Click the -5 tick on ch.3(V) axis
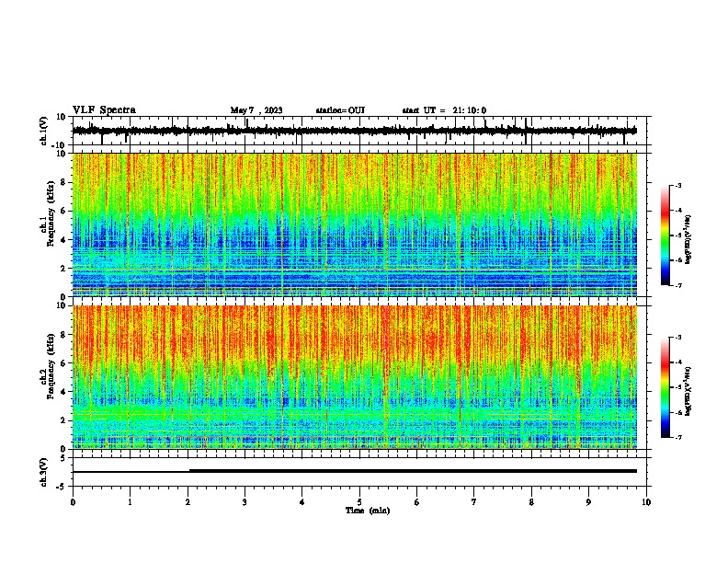Image resolution: width=728 pixels, height=563 pixels. (62, 487)
